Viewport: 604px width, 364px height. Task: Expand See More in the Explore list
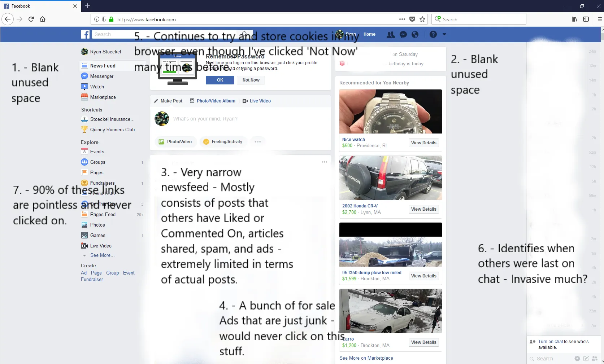102,255
